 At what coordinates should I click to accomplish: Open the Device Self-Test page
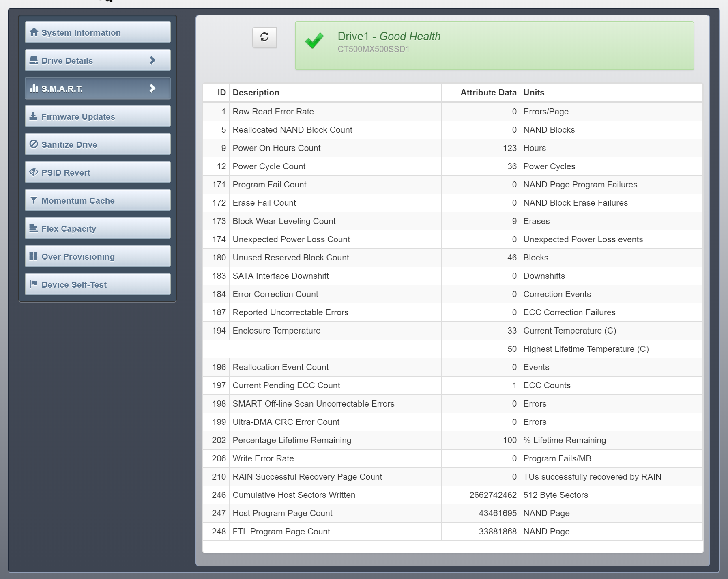[98, 284]
